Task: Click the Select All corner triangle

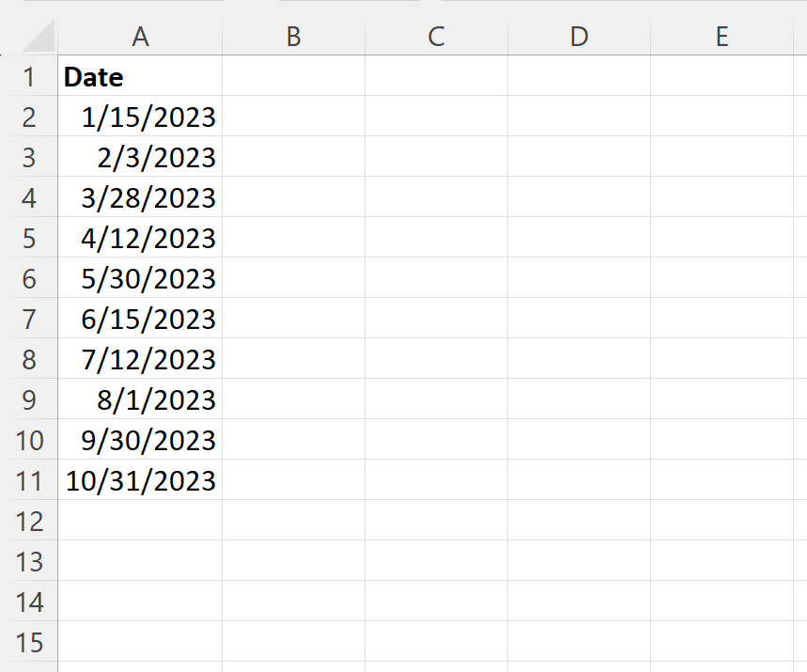Action: [x=39, y=36]
